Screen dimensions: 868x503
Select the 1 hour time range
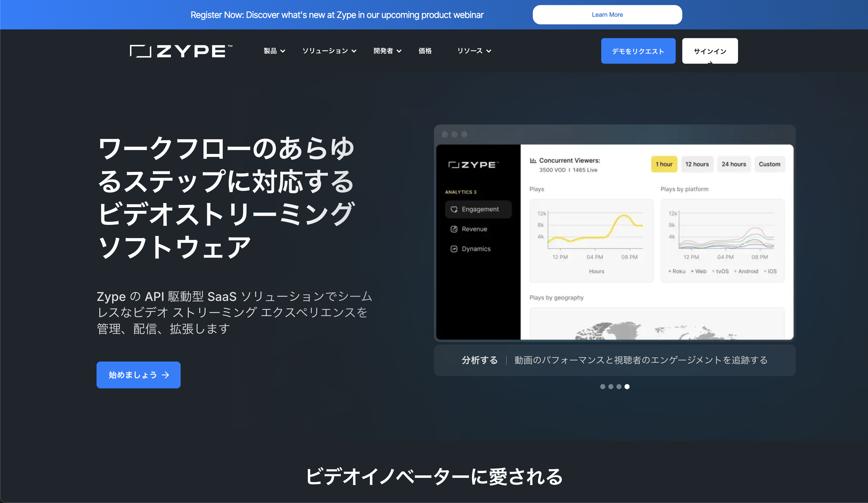(x=664, y=164)
